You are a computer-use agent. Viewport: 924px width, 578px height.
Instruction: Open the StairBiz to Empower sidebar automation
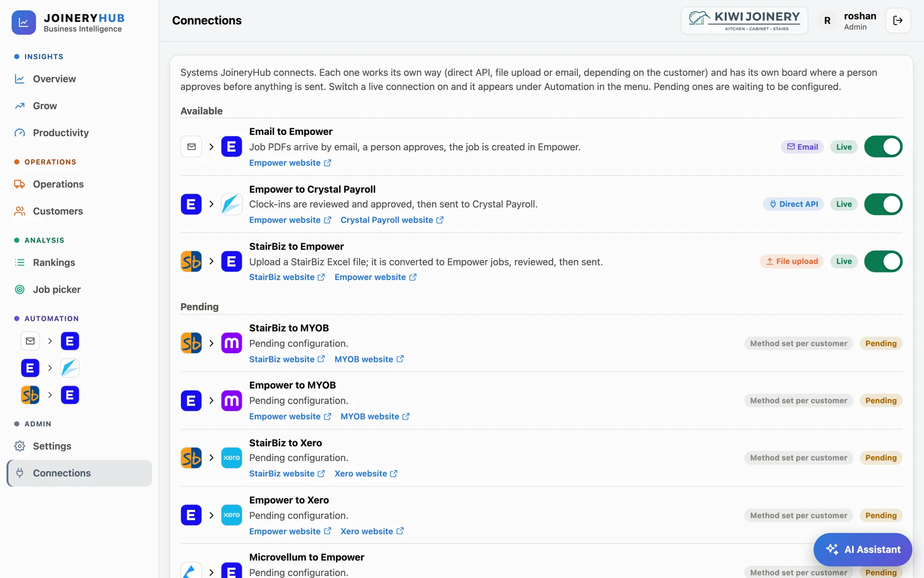tap(50, 395)
